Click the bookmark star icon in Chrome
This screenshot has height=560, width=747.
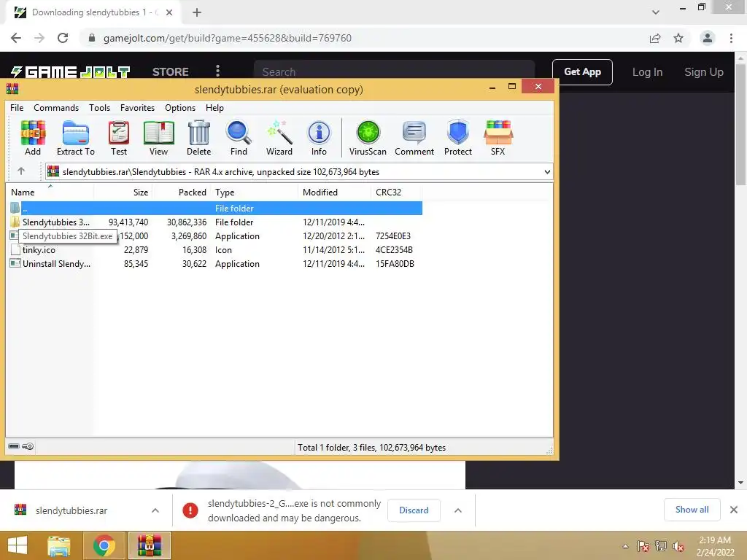click(678, 38)
